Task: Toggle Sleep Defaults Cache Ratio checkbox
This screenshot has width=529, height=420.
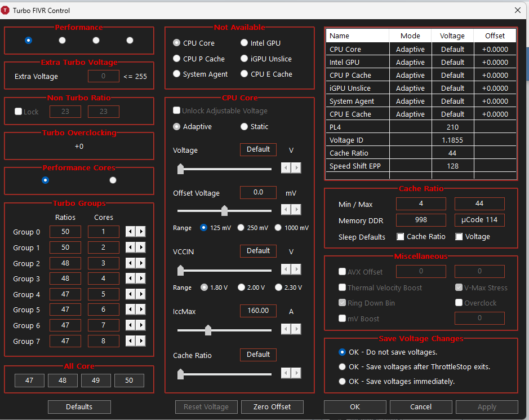Action: (x=400, y=237)
